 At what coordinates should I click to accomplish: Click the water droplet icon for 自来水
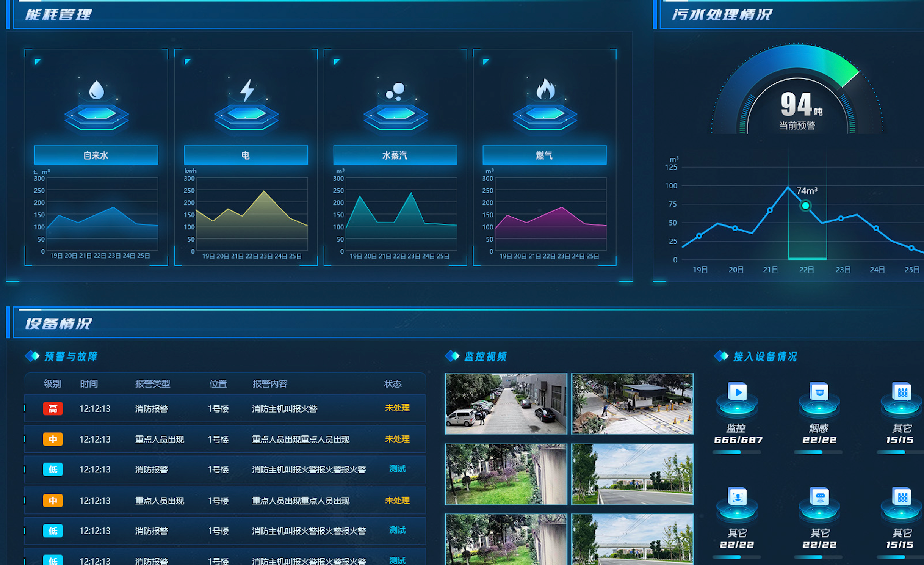96,90
